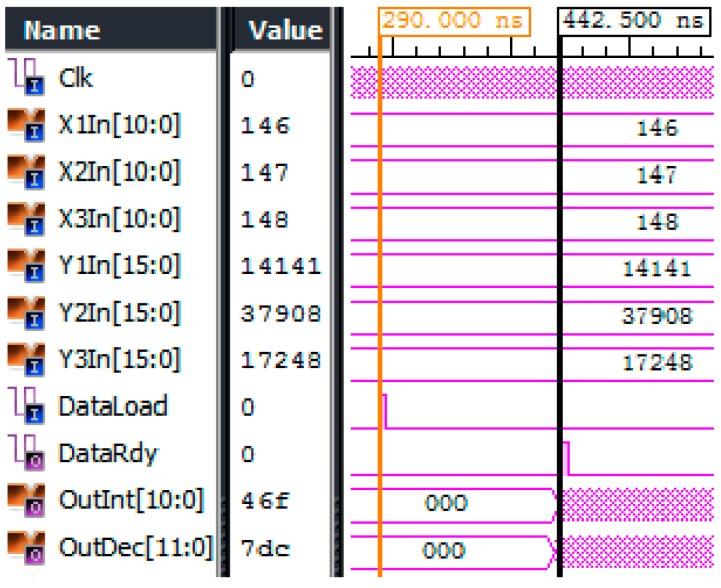Click the Clk value 0
Screen dimensions: 721x588
(247, 79)
